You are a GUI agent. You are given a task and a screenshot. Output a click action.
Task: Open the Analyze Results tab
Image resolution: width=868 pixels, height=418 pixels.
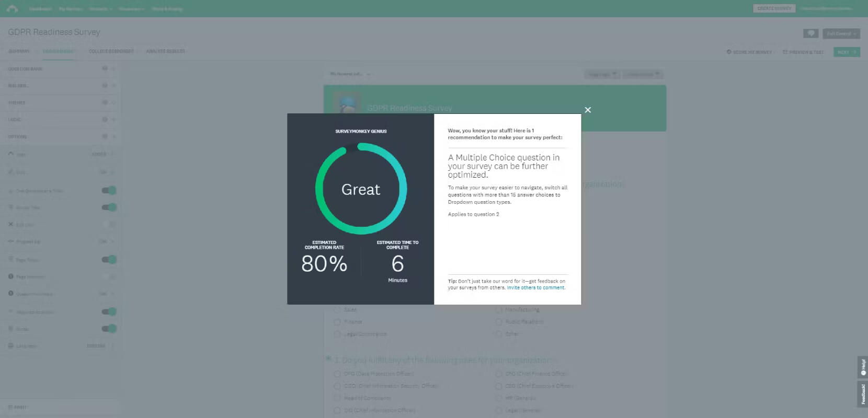click(165, 51)
